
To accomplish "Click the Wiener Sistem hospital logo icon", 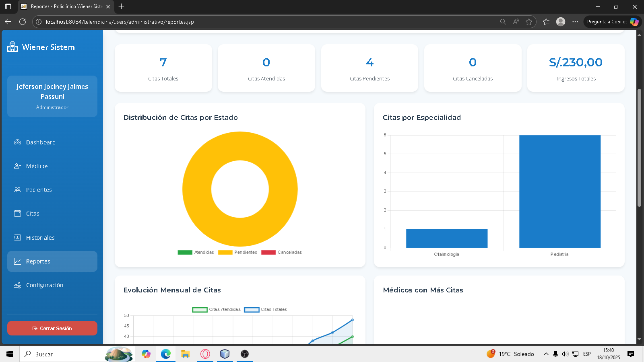I will click(12, 47).
